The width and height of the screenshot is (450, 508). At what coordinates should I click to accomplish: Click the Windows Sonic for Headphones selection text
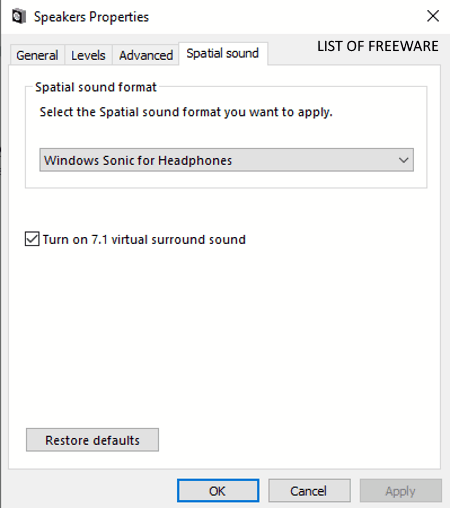click(138, 160)
